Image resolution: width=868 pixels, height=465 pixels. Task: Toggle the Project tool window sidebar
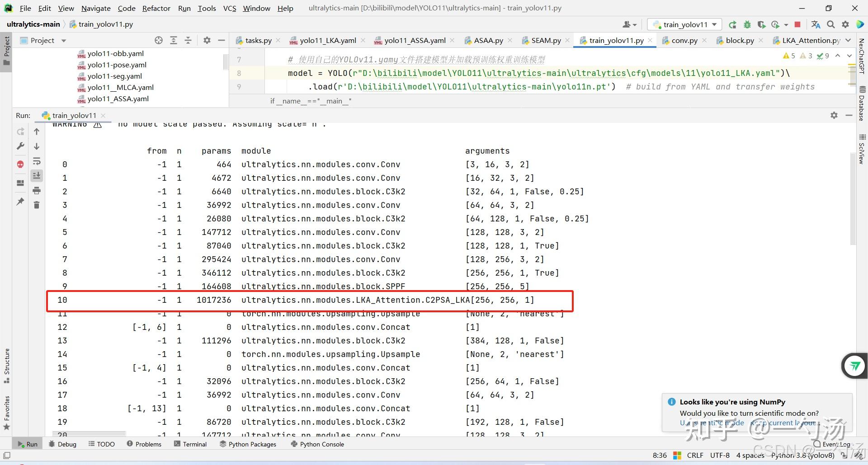click(x=6, y=50)
